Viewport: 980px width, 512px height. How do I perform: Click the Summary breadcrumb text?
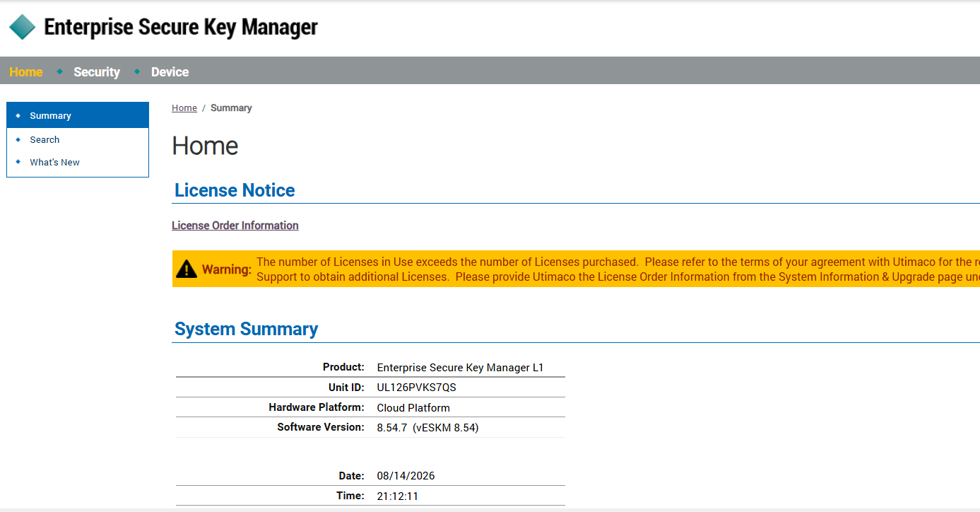coord(231,108)
